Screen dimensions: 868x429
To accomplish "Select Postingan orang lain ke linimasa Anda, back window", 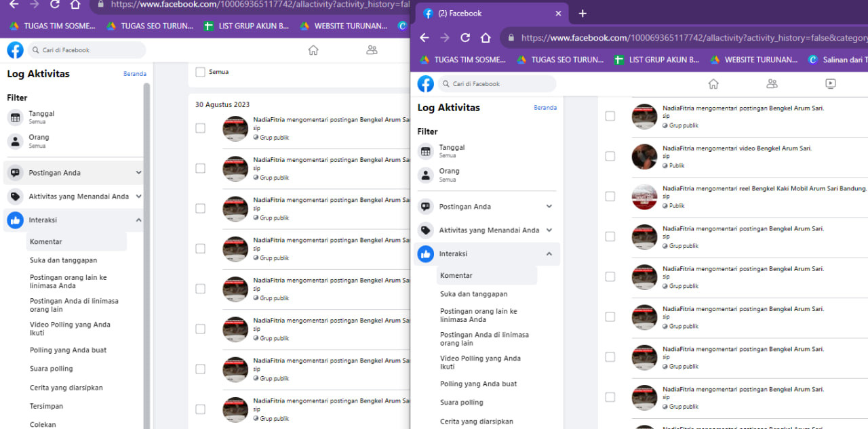I will (68, 281).
